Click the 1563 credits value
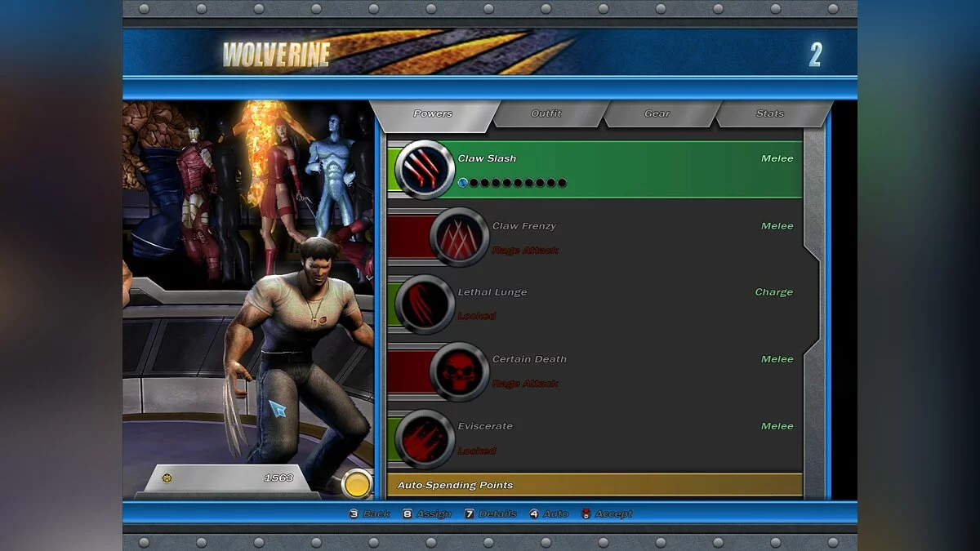 click(278, 478)
